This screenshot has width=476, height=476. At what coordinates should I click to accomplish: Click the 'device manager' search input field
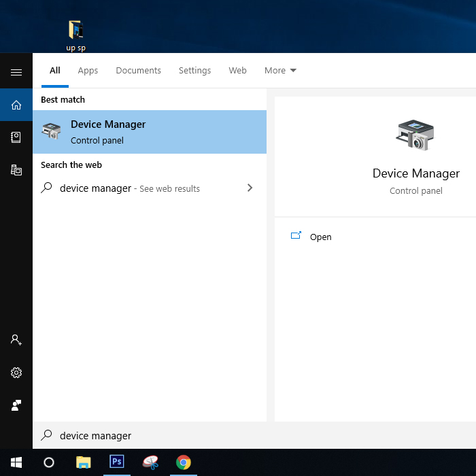pos(254,435)
